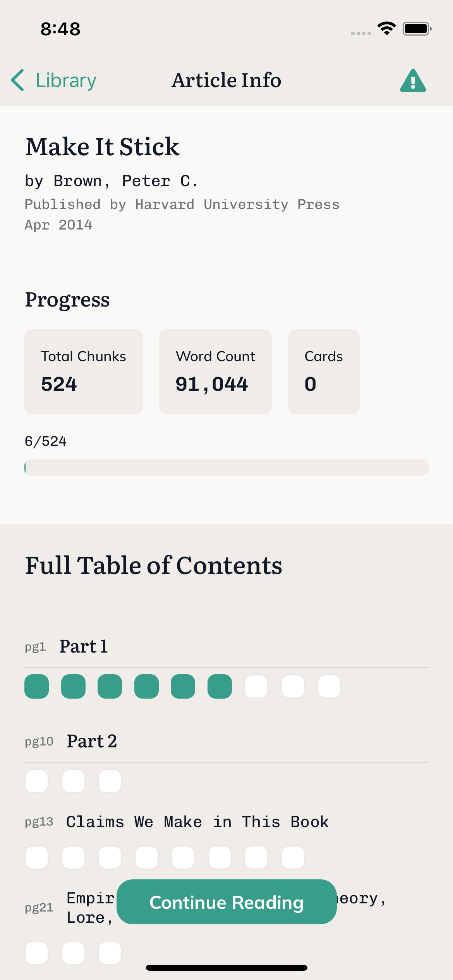Tap the Wi-Fi status icon
Image resolution: width=453 pixels, height=980 pixels.
[x=386, y=29]
